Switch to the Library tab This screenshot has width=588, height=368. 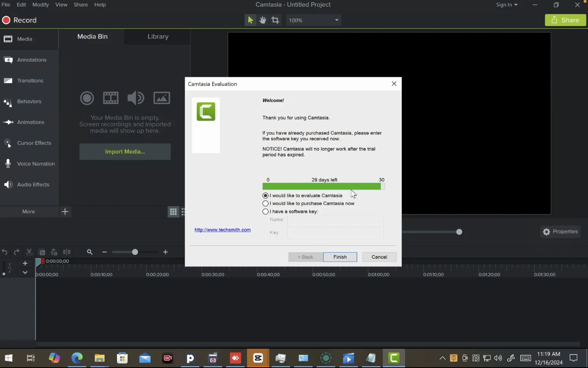pos(158,36)
